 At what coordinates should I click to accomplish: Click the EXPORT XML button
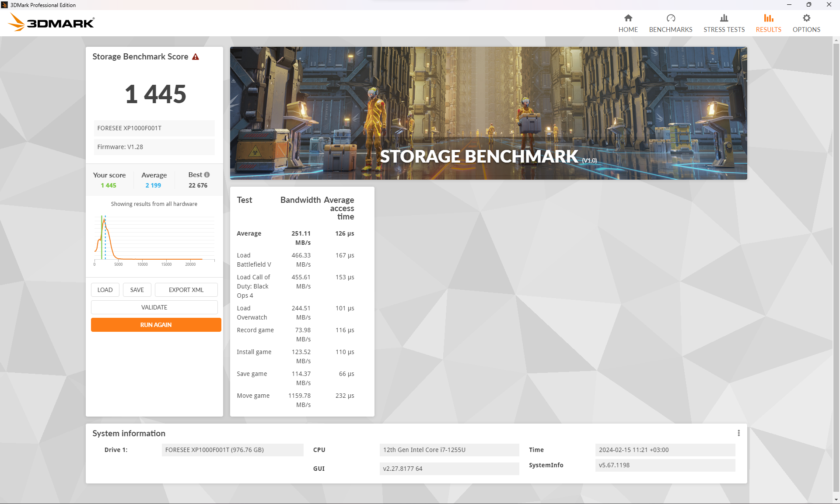(x=186, y=290)
